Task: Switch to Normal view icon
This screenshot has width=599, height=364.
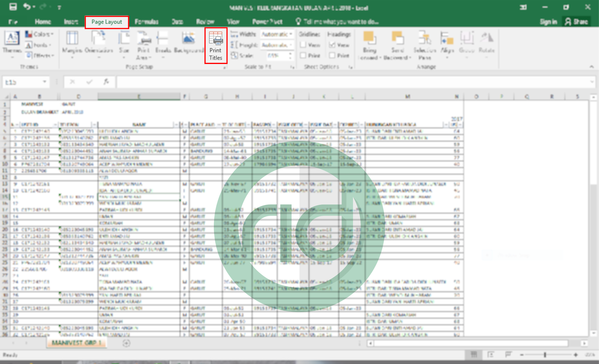Action: (x=474, y=354)
